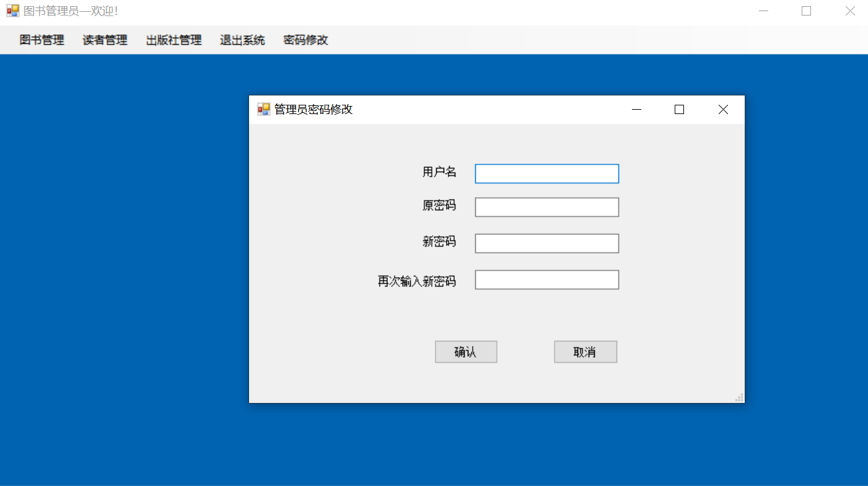
Task: Click the 管理员密码修改 dialog title bar
Action: tap(434, 109)
